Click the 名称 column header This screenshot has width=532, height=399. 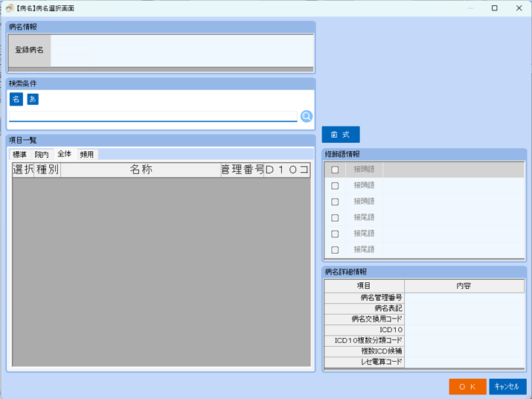[x=141, y=170]
